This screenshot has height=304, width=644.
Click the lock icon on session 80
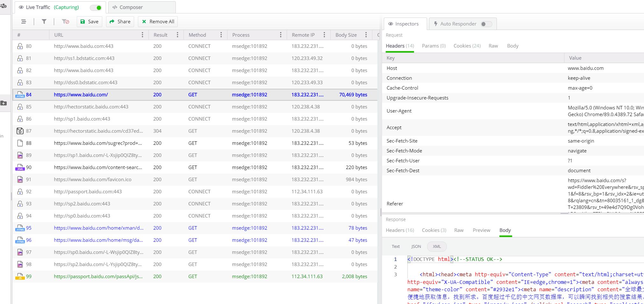pyautogui.click(x=20, y=46)
